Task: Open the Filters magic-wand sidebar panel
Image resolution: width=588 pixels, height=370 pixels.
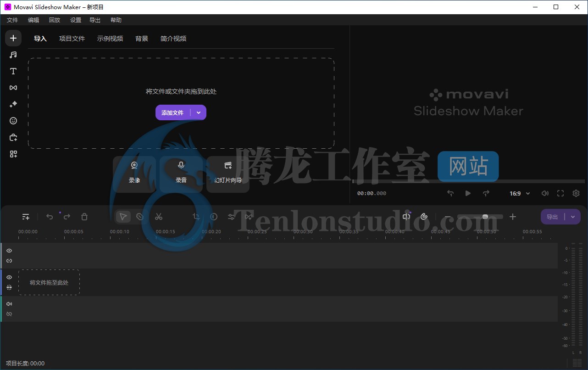Action: coord(13,104)
